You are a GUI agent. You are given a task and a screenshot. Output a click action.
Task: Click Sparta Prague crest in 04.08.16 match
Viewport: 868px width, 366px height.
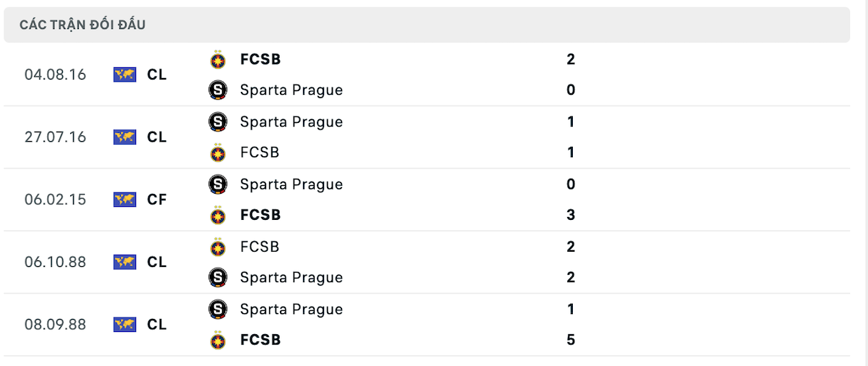217,90
